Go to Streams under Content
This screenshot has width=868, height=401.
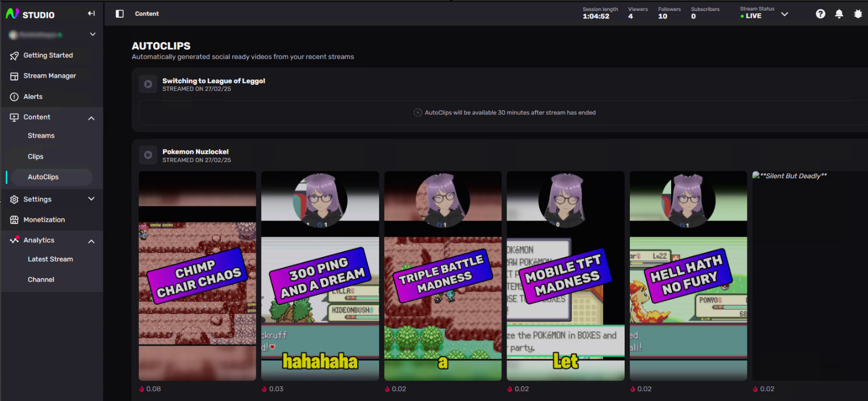[41, 136]
